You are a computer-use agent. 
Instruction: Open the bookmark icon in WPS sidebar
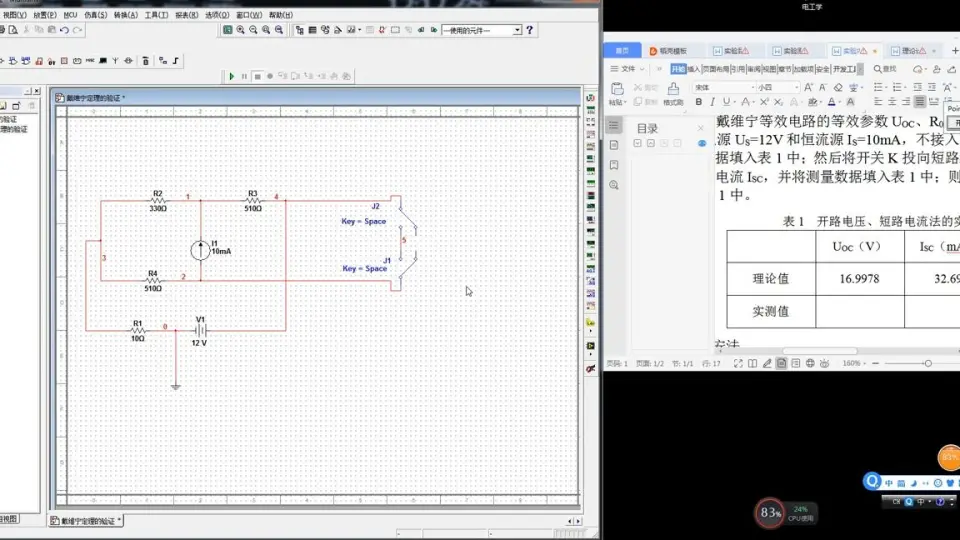614,165
